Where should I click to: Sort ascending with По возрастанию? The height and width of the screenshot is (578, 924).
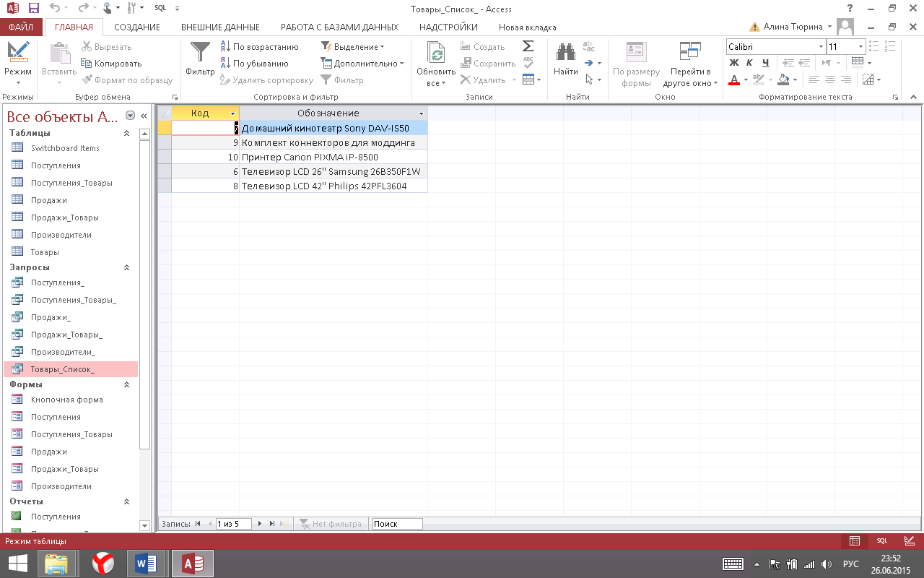point(259,47)
